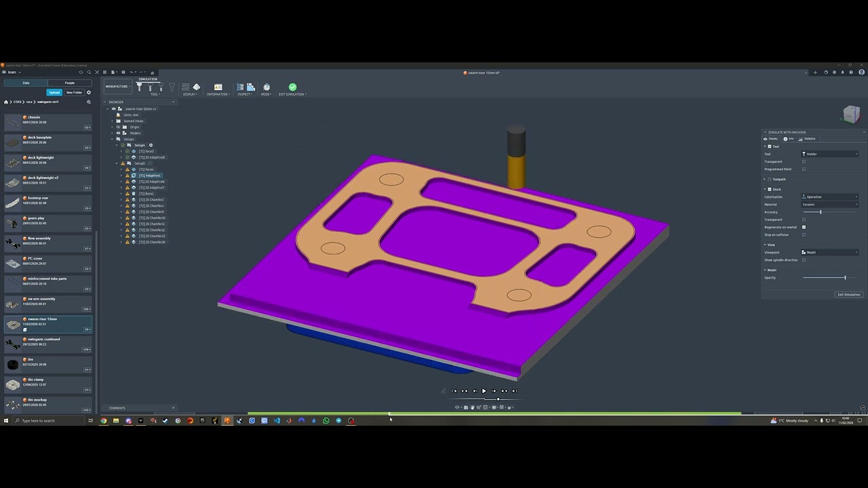Expand the Named Views tree node
The image size is (868, 488).
click(x=113, y=121)
